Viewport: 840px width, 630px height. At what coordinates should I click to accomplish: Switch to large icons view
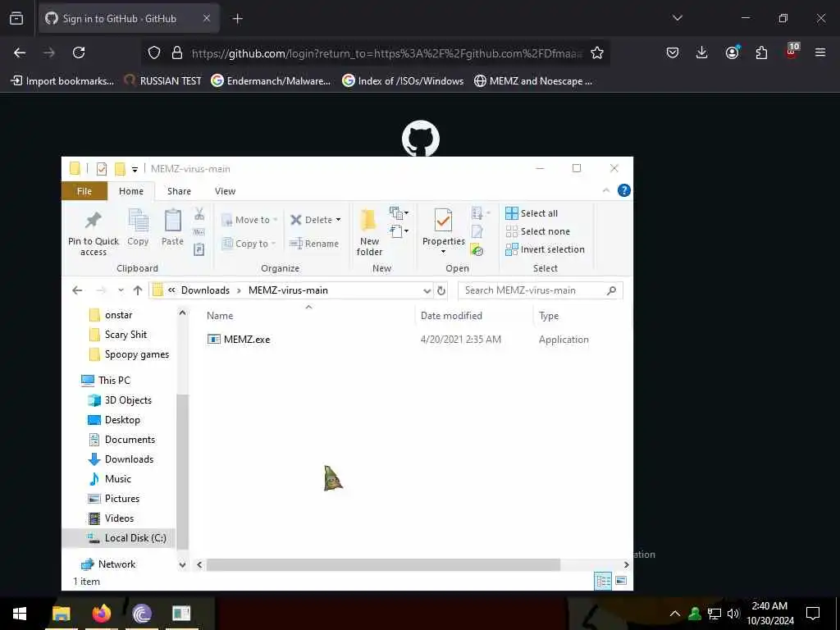(621, 581)
